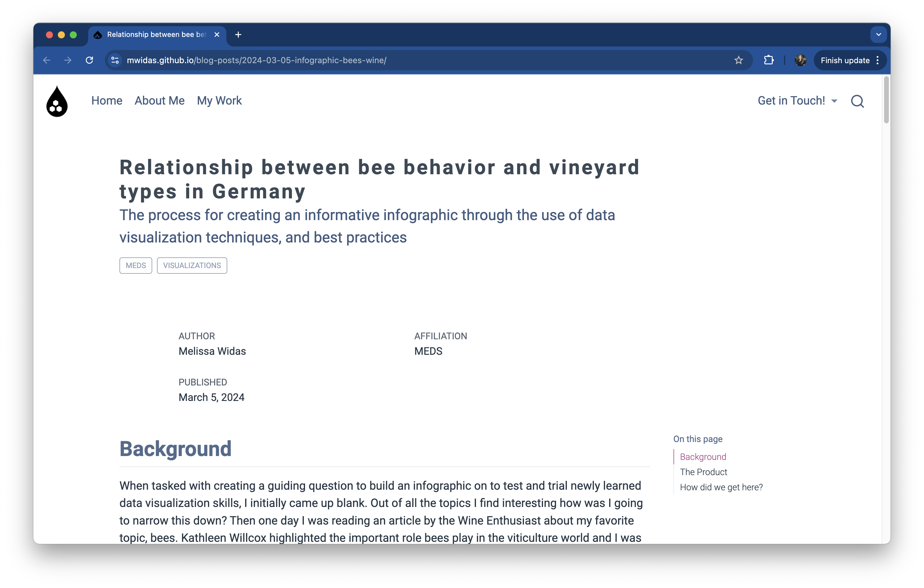Open the tab search chevron dropdown
Viewport: 924px width, 588px height.
coord(878,35)
